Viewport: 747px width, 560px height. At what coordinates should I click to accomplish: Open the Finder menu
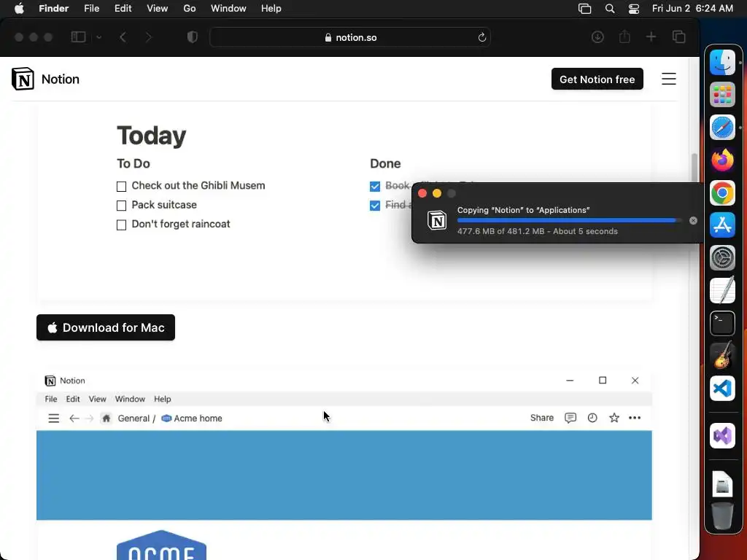(54, 9)
